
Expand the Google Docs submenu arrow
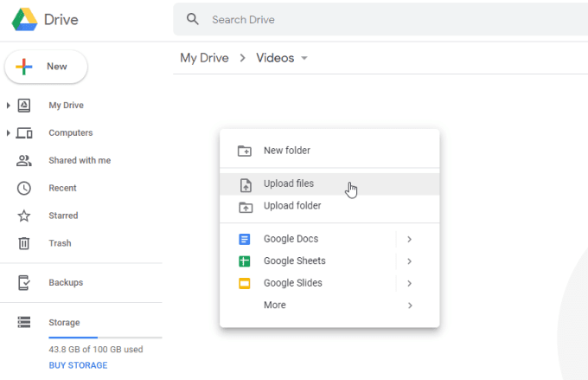[409, 239]
